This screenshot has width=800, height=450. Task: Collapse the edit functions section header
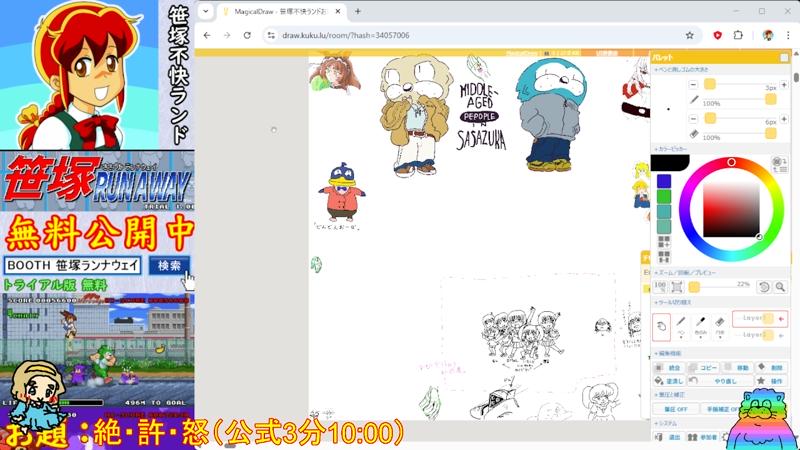668,353
